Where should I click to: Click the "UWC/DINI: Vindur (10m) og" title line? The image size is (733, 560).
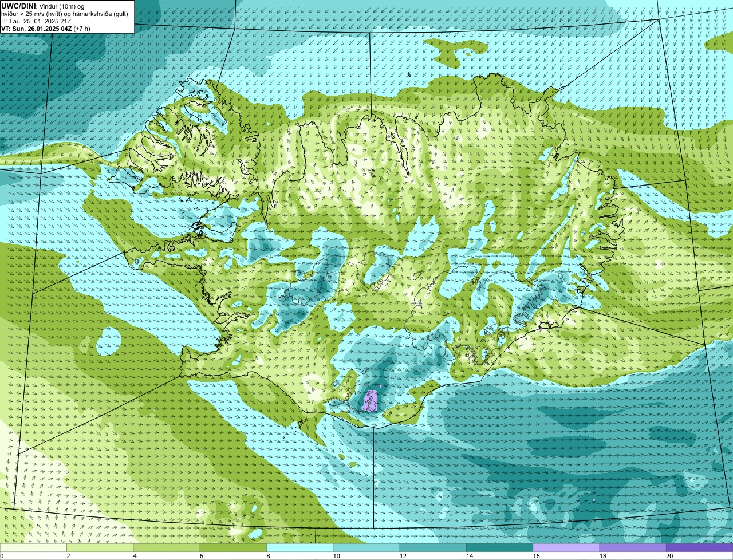43,6
